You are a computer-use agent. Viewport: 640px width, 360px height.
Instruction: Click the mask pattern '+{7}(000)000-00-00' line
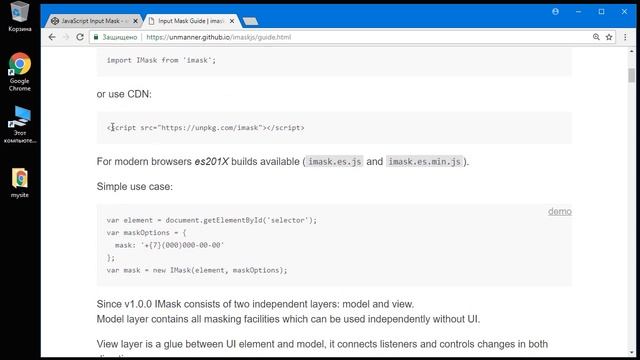tap(169, 245)
